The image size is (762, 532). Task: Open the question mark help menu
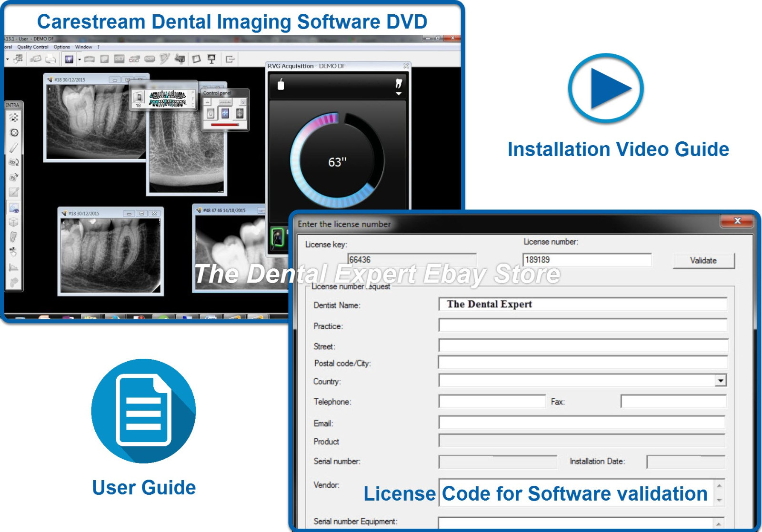coord(99,47)
